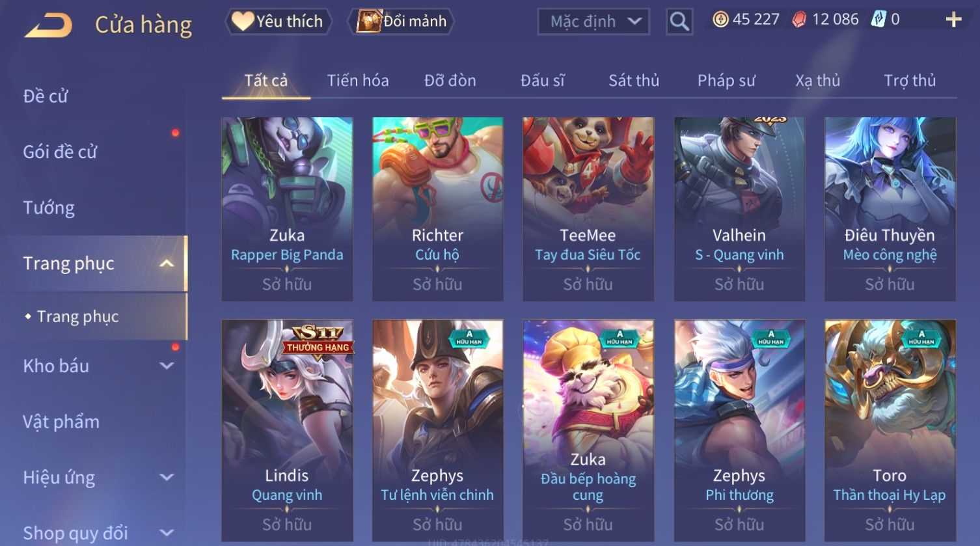The height and width of the screenshot is (546, 980).
Task: Tap the golden back arrow icon
Action: (x=48, y=25)
